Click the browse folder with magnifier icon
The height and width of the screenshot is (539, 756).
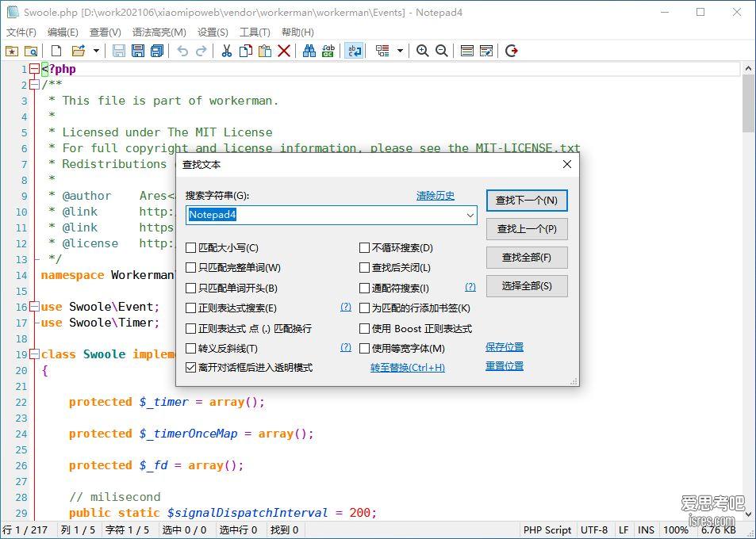pos(31,51)
